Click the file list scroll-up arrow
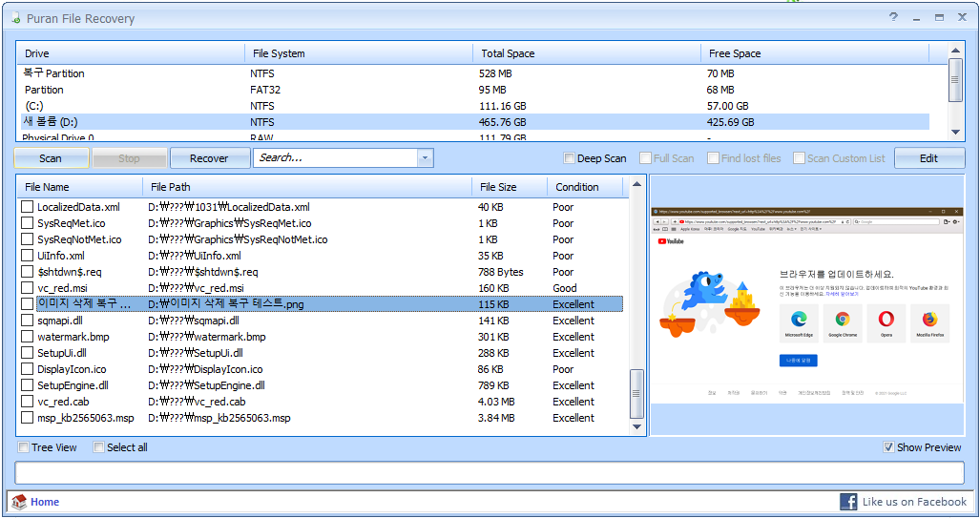The image size is (980, 518). (636, 184)
